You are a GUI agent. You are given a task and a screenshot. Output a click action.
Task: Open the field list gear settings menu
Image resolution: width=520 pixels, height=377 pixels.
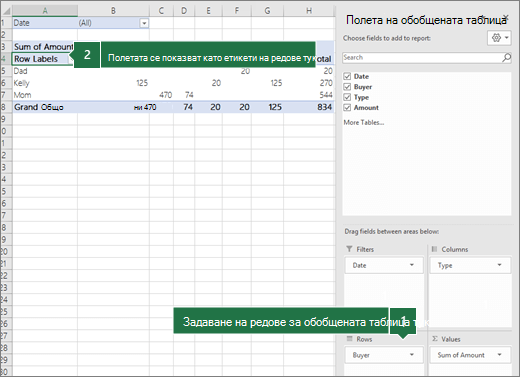(x=499, y=38)
